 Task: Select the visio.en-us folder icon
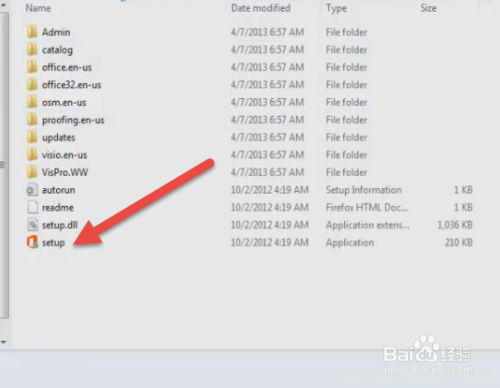pyautogui.click(x=32, y=155)
